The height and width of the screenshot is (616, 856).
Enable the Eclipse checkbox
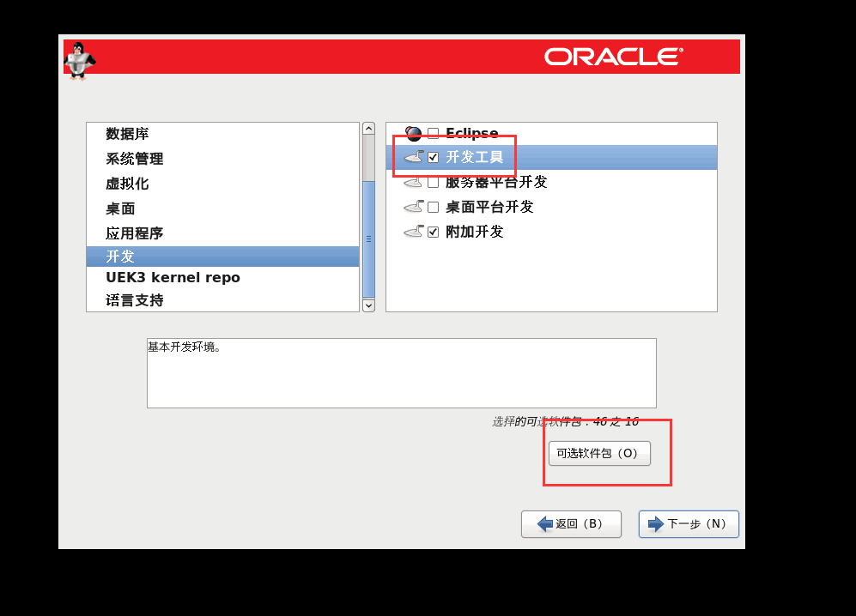coord(434,134)
